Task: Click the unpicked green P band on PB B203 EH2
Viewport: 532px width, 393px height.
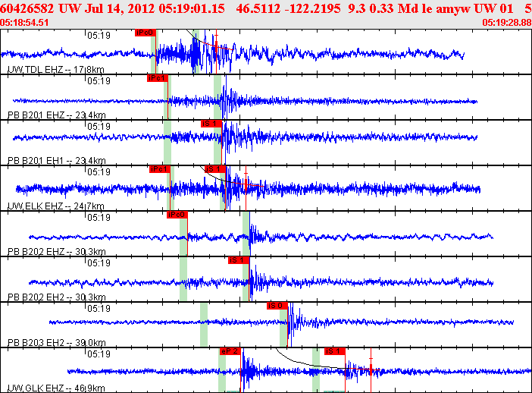Action: point(204,325)
